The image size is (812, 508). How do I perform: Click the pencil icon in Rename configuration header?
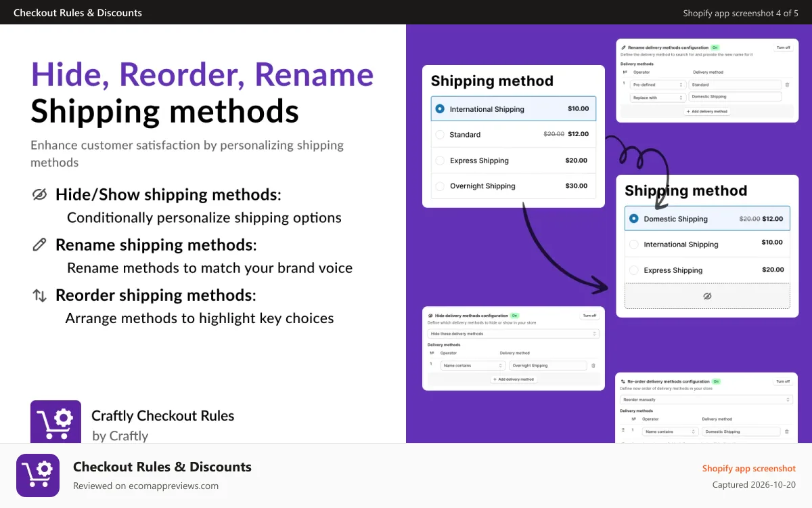pos(623,47)
